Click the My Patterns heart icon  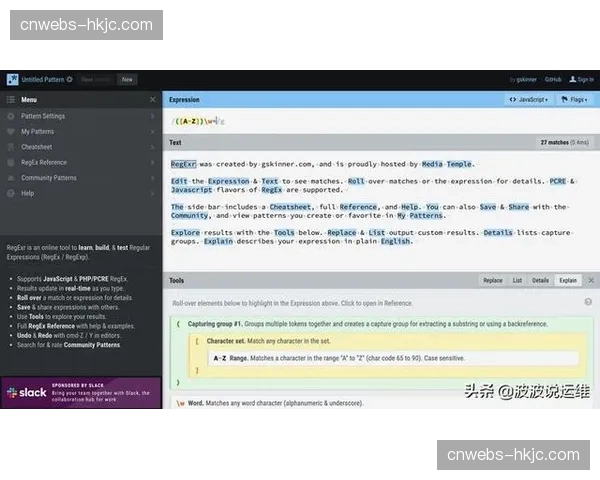click(11, 131)
